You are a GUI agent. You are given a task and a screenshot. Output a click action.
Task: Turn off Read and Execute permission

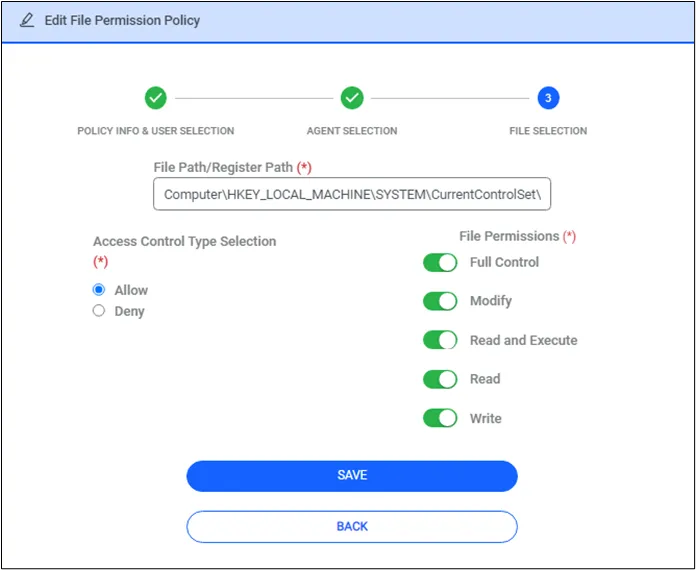pos(440,340)
